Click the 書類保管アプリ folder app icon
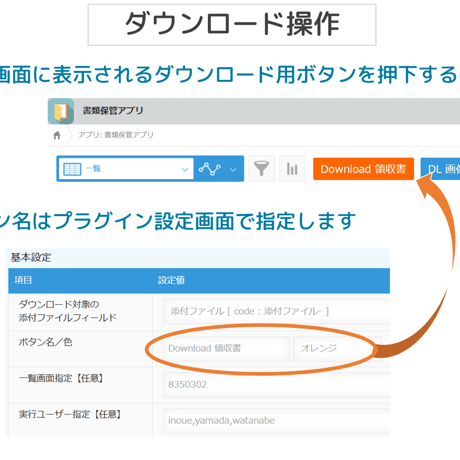 (x=61, y=111)
